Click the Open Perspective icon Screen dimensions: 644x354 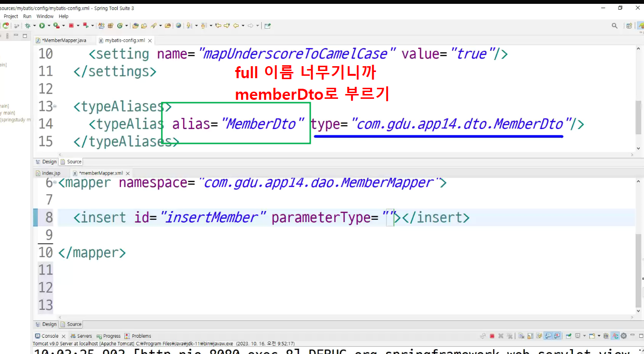[629, 25]
